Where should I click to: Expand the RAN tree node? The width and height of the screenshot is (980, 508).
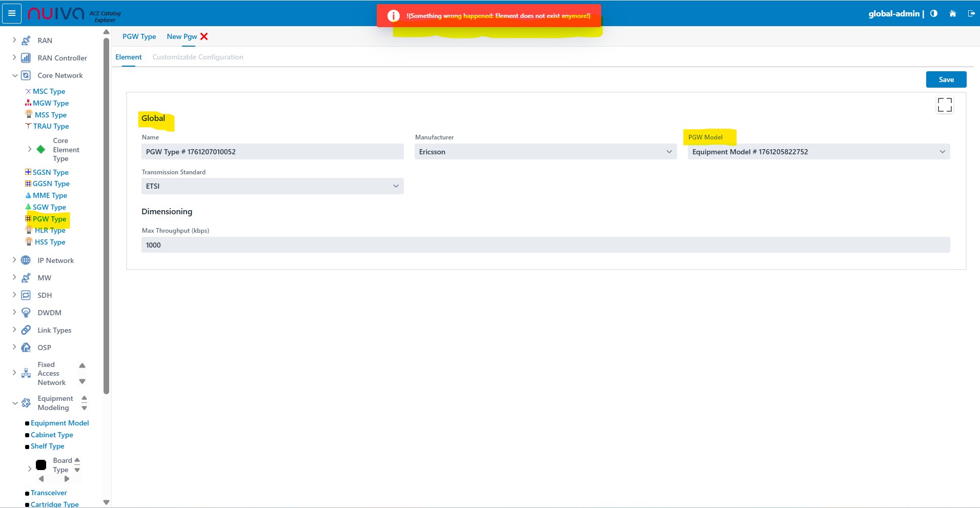(x=14, y=40)
